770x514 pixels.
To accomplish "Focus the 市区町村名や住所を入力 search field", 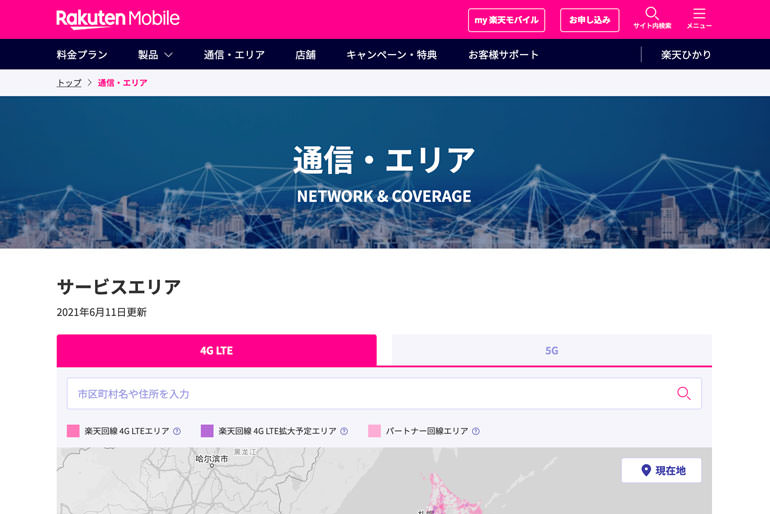I will click(384, 393).
